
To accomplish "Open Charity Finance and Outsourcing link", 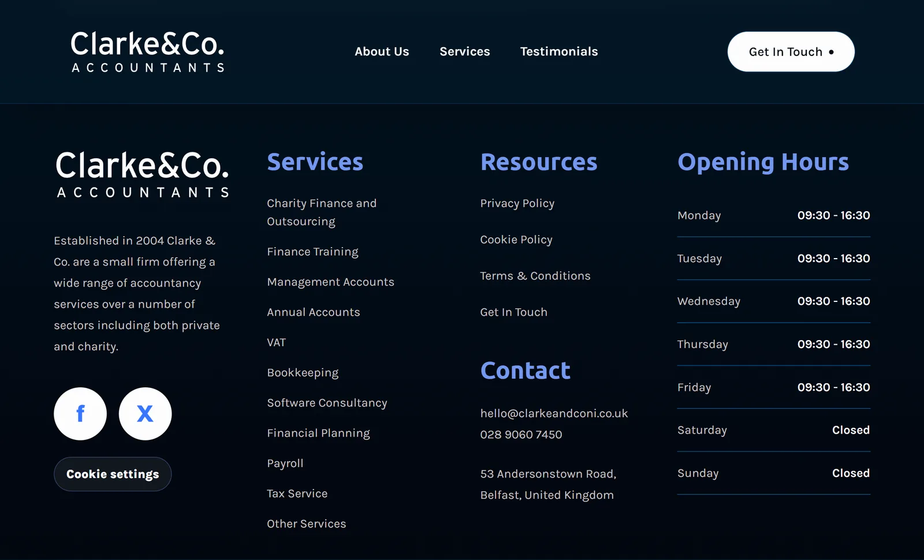I will 322,212.
